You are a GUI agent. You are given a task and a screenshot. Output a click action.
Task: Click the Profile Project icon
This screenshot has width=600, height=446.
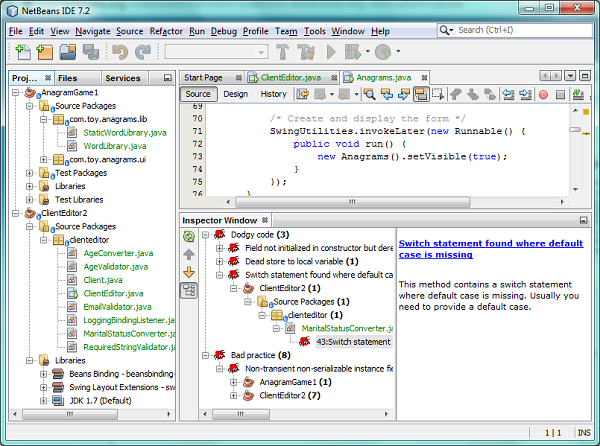pos(383,52)
